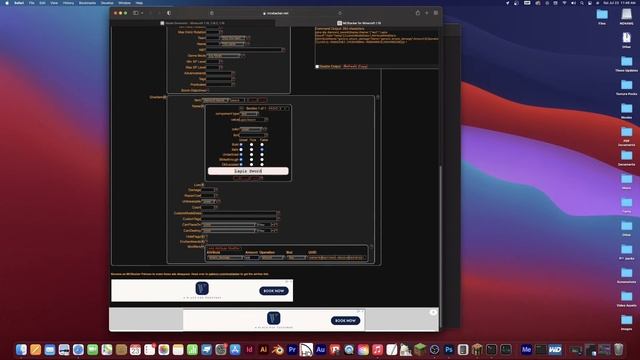
Task: Open Photos app in the dock
Action: click(x=164, y=350)
